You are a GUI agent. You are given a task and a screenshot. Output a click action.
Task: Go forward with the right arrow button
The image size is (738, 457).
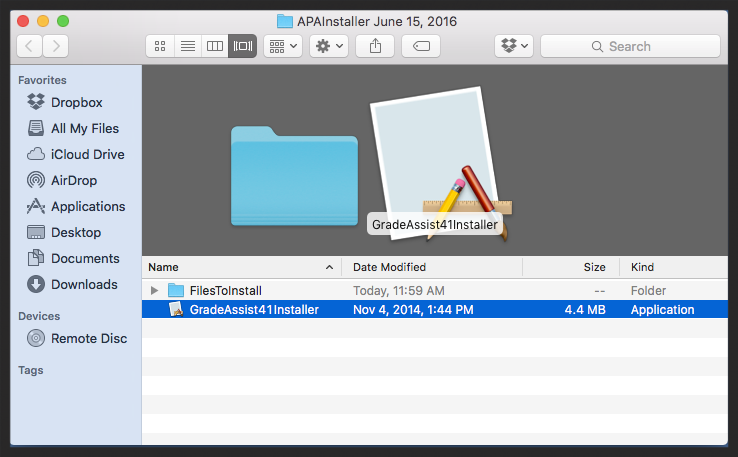[56, 46]
